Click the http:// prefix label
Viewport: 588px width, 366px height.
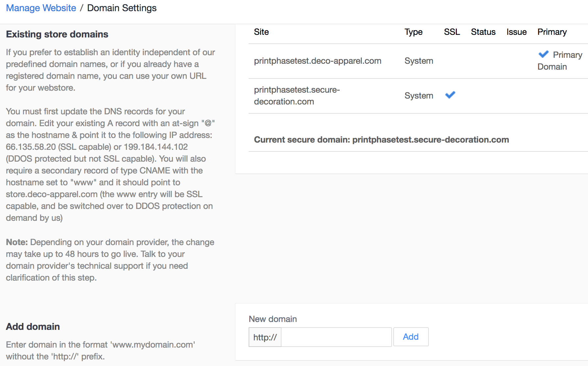point(265,337)
